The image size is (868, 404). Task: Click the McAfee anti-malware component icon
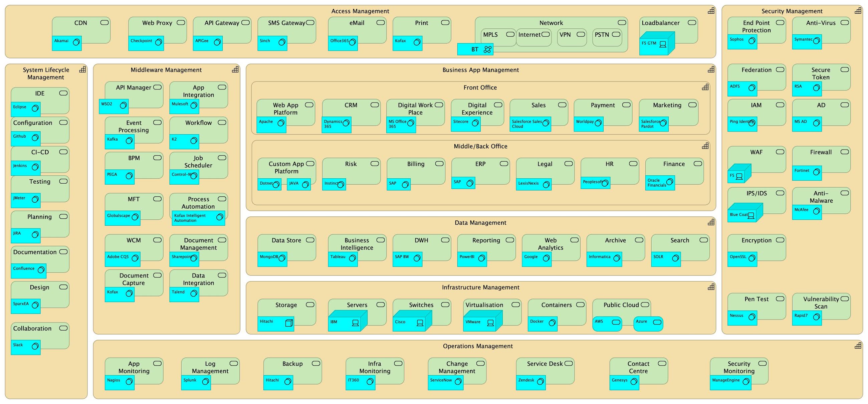point(816,211)
